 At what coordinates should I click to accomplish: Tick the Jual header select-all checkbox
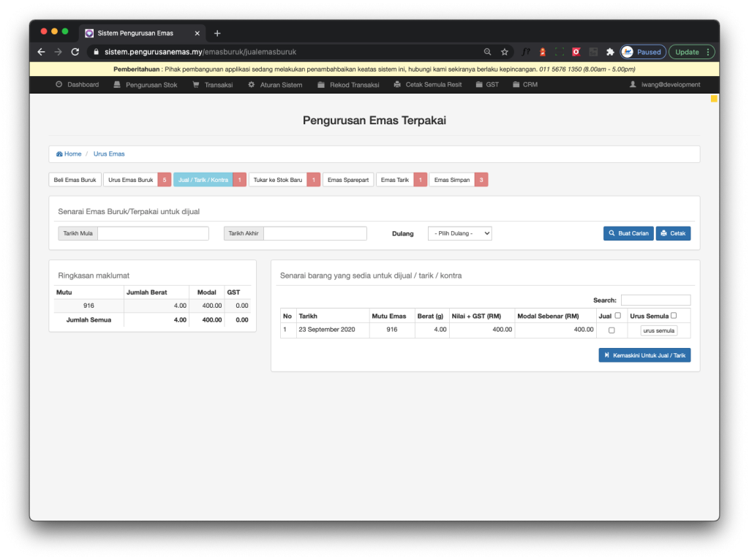pyautogui.click(x=618, y=316)
